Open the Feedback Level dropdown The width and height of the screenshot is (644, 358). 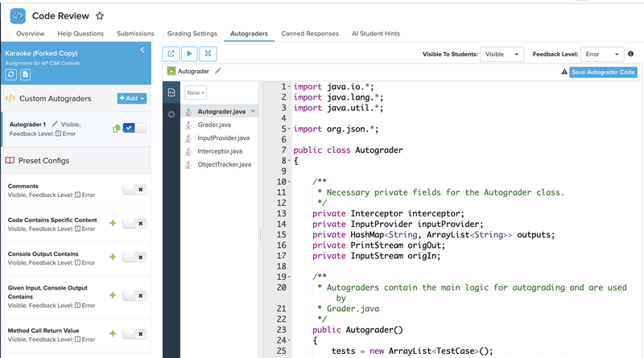click(601, 54)
